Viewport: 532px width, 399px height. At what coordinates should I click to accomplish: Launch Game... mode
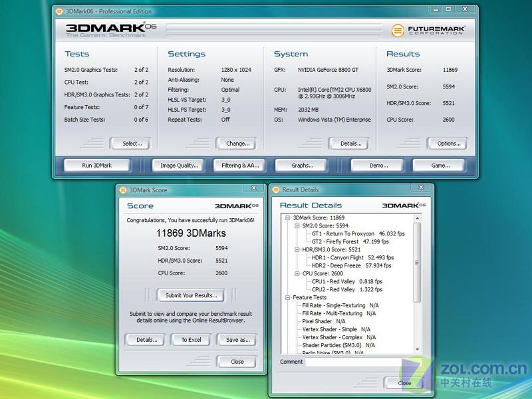440,166
